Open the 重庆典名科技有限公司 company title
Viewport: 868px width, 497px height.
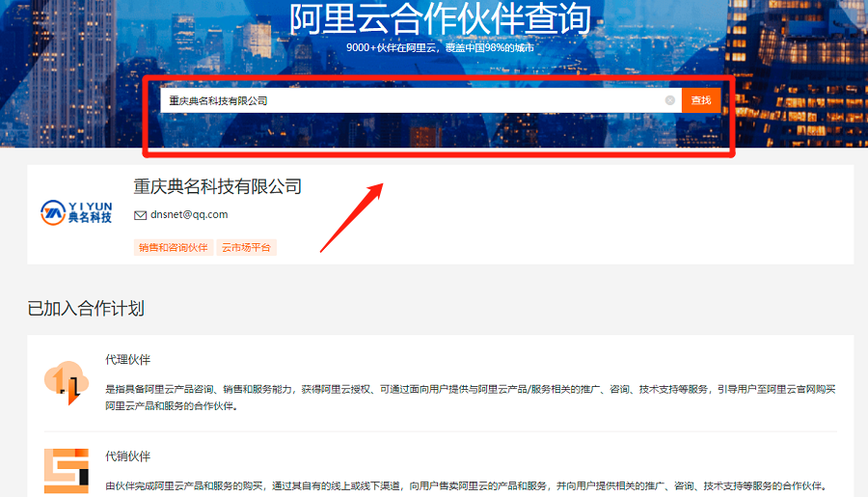point(218,186)
